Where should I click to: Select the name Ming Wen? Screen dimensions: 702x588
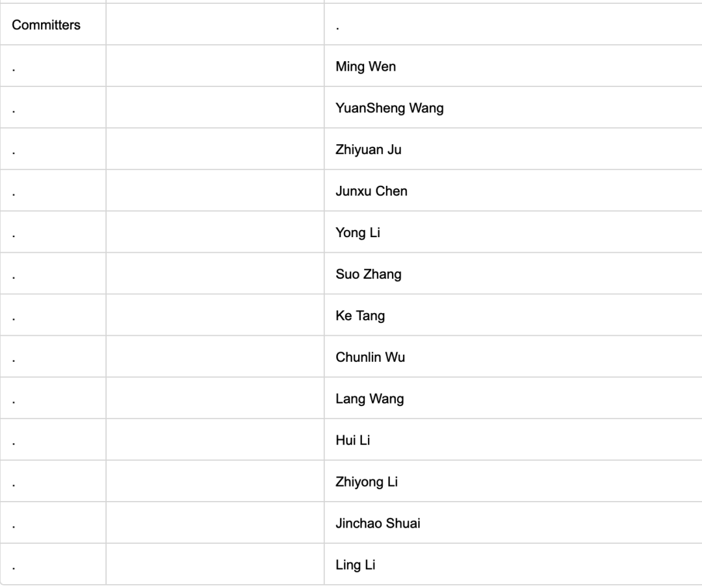click(x=365, y=66)
